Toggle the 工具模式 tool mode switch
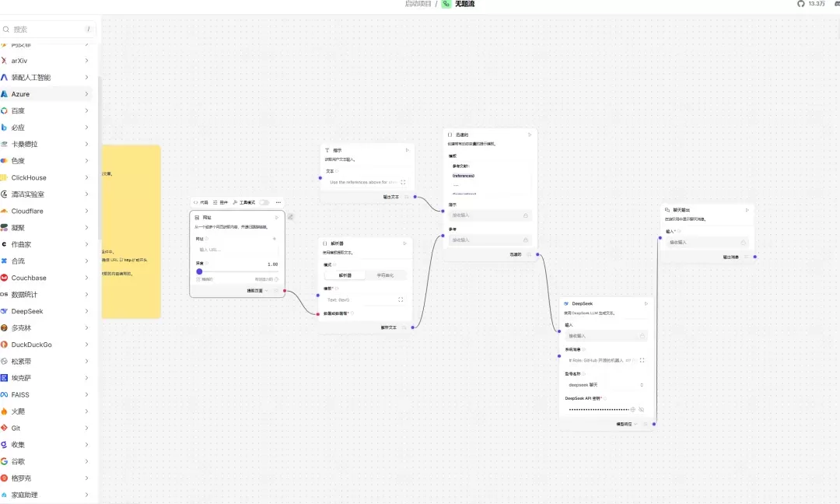The height and width of the screenshot is (504, 840). pyautogui.click(x=264, y=202)
